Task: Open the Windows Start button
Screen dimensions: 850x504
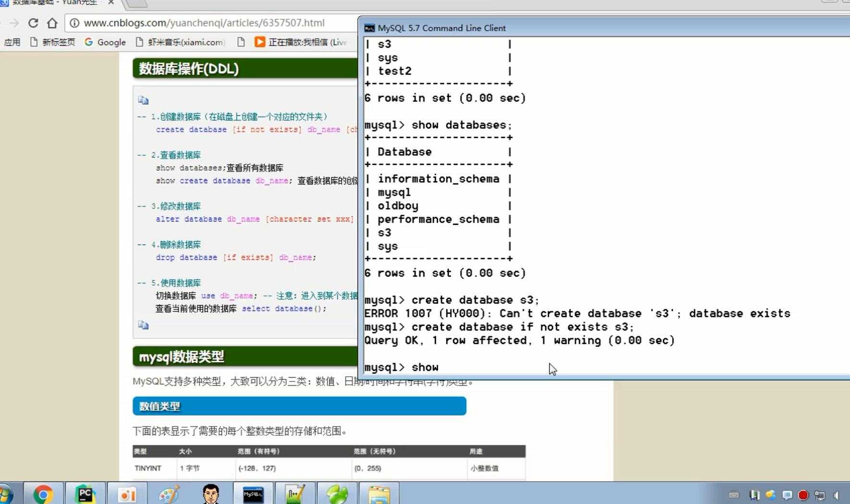Action: click(5, 494)
